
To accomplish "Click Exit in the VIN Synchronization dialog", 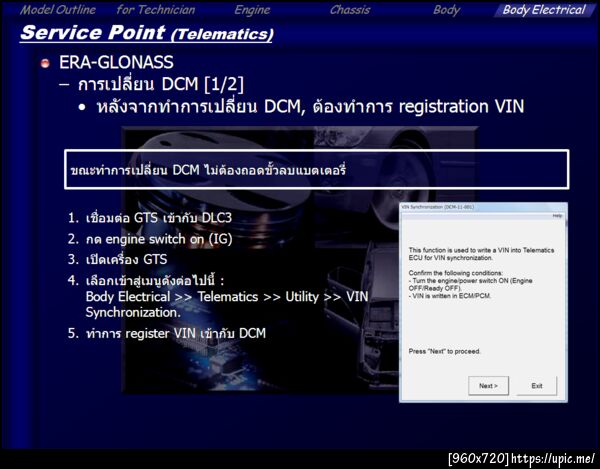I will [x=537, y=386].
